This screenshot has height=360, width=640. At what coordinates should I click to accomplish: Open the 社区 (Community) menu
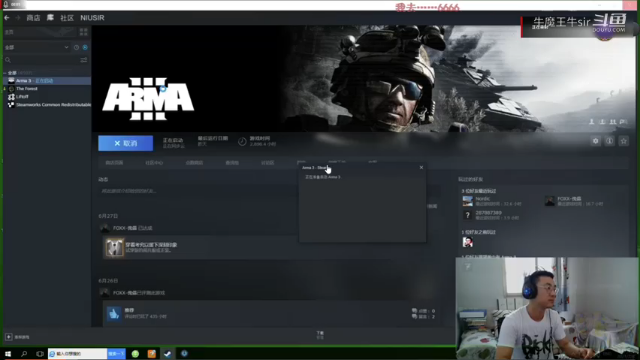click(x=67, y=18)
